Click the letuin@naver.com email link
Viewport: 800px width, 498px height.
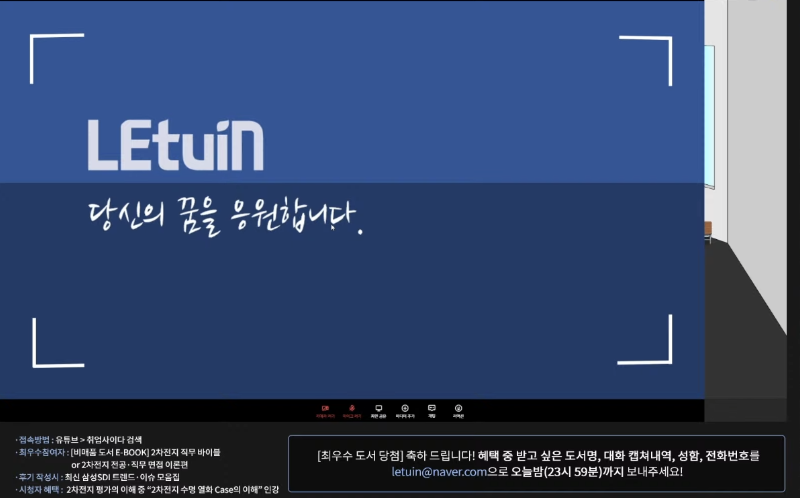coord(438,471)
